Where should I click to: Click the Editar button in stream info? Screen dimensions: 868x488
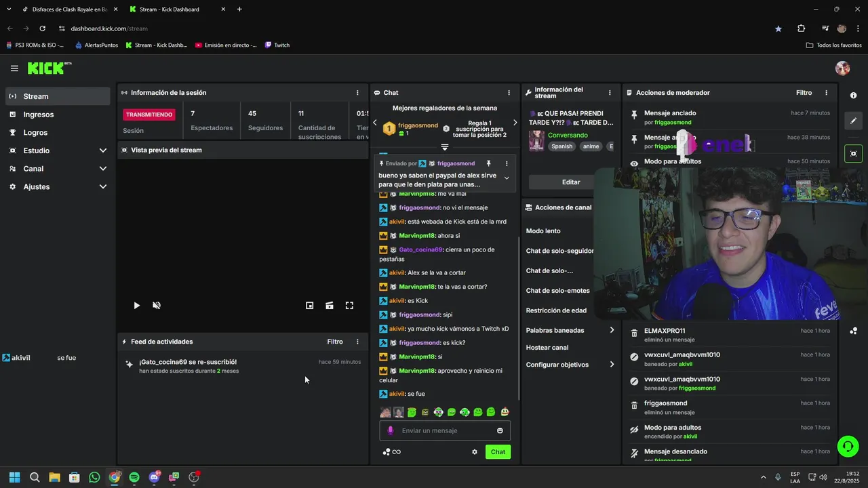571,182
